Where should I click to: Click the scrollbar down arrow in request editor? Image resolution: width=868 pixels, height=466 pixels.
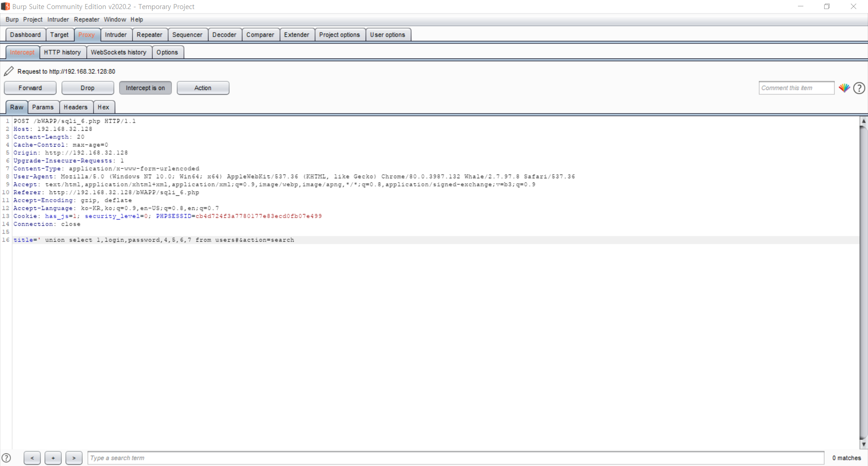coord(863,444)
